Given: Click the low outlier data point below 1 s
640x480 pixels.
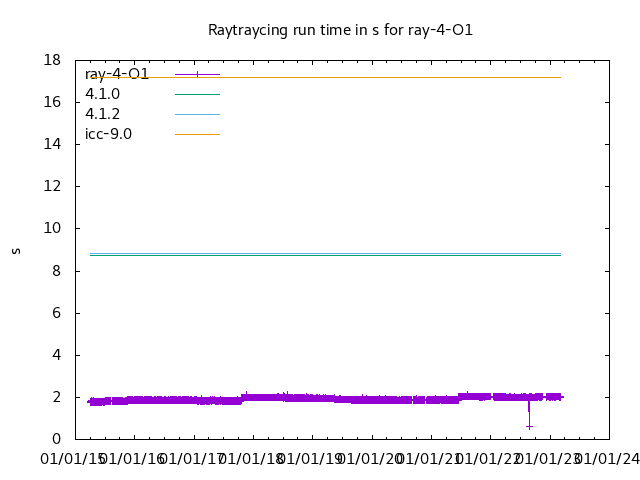Looking at the screenshot, I should coord(529,426).
